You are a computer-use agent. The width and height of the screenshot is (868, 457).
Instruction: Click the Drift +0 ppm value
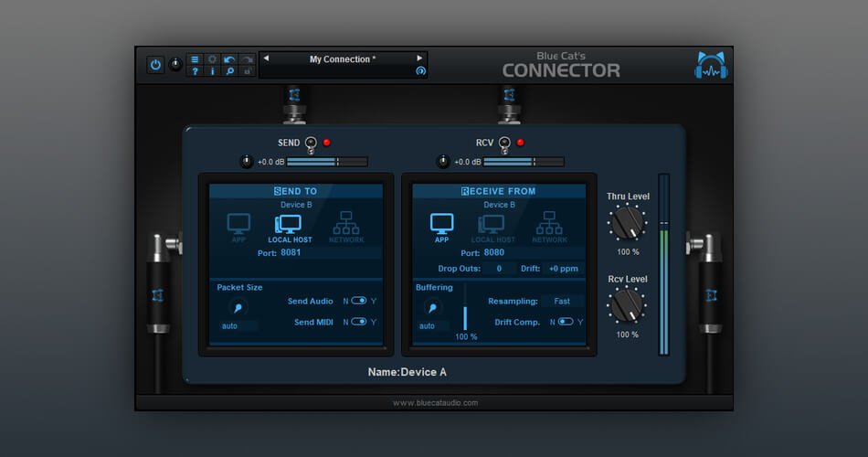point(564,269)
